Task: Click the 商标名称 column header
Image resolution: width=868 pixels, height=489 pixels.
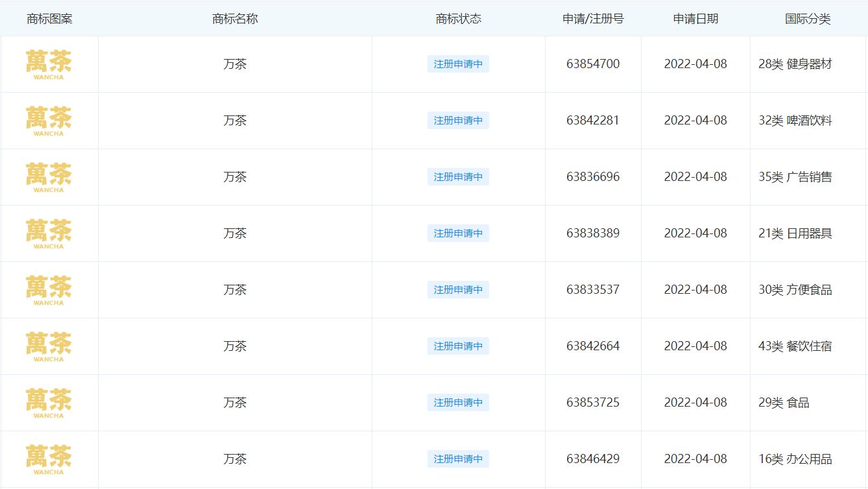Action: (235, 19)
